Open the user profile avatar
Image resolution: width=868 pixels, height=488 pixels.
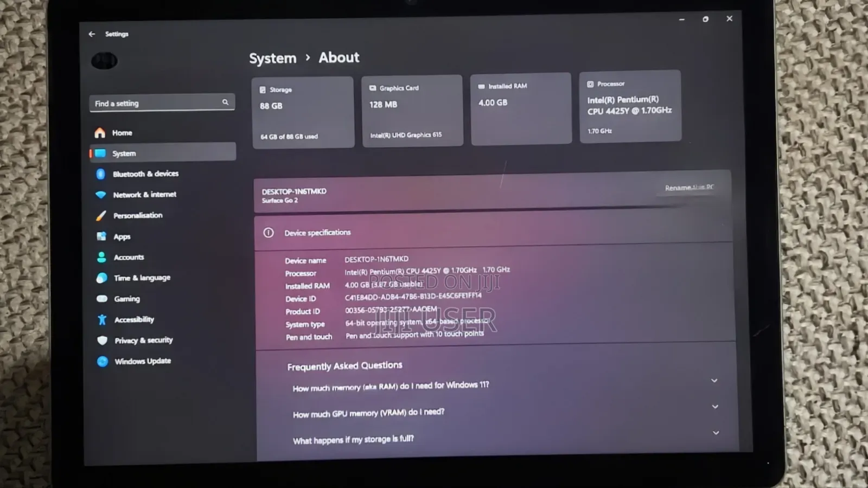click(104, 60)
